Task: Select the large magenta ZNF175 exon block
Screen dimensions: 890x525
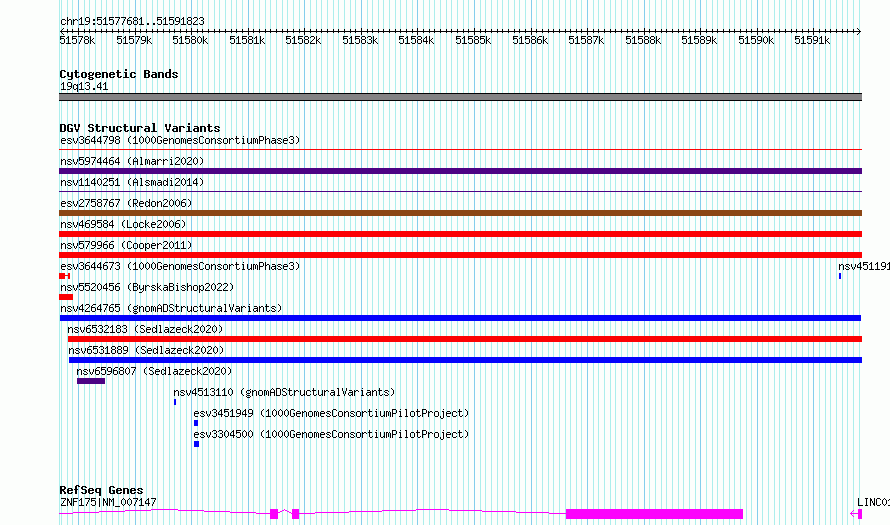Action: tap(654, 514)
